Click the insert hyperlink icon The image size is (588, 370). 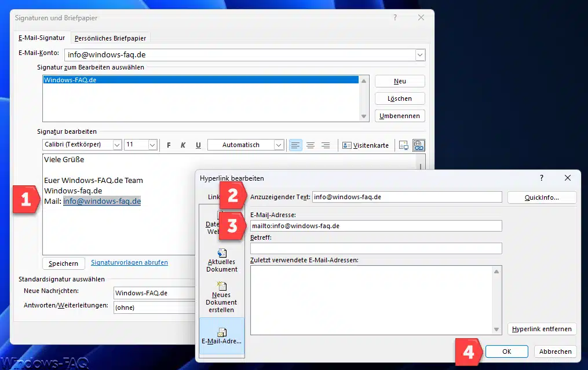click(418, 145)
